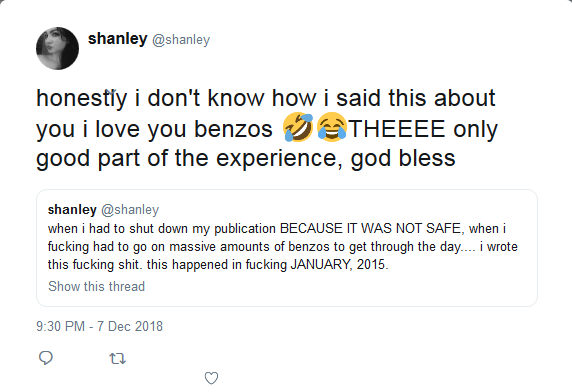Click the reply speech bubble icon
Screen dimensions: 572x392
[x=46, y=358]
